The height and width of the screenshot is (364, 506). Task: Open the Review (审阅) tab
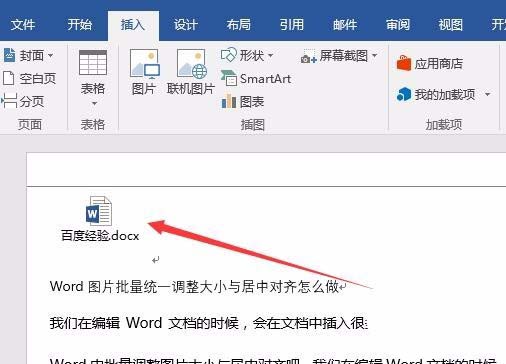tap(398, 25)
